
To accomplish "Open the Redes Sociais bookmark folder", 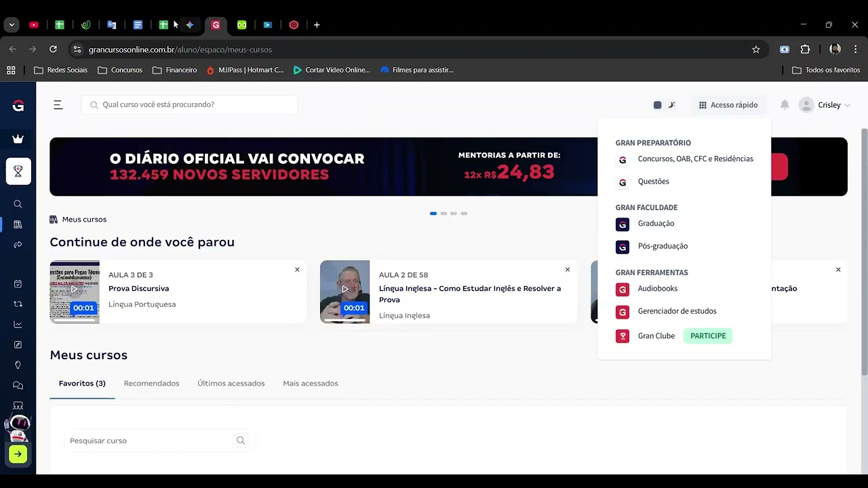I will 60,70.
